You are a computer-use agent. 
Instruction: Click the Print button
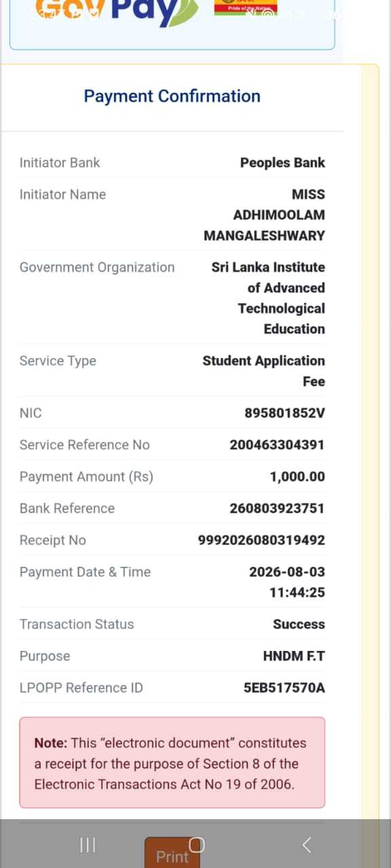coord(172,853)
